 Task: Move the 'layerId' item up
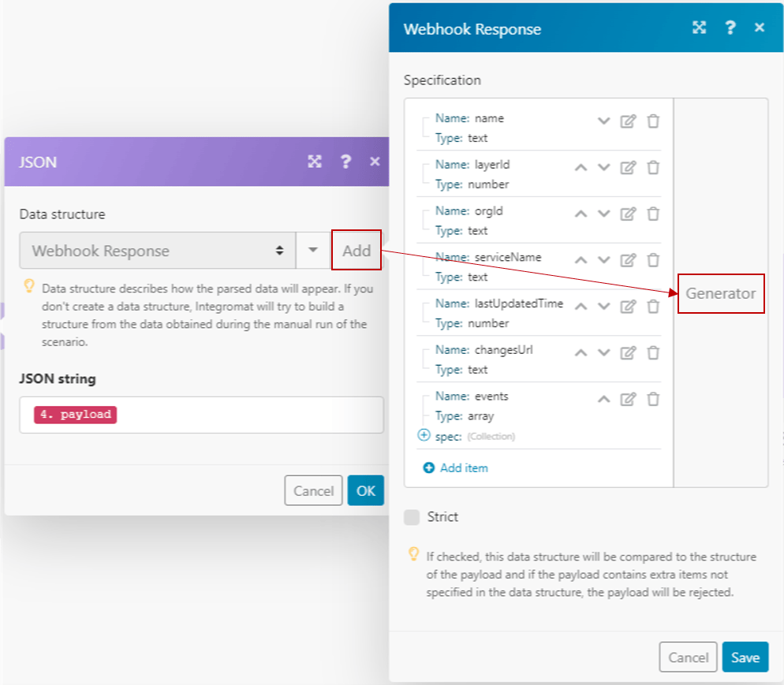tap(581, 168)
